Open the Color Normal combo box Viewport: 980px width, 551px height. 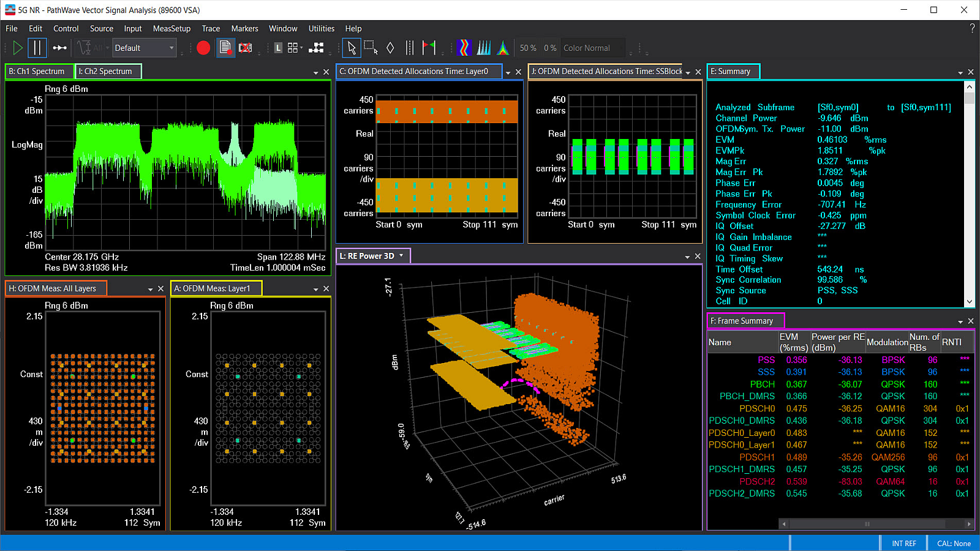click(x=592, y=48)
